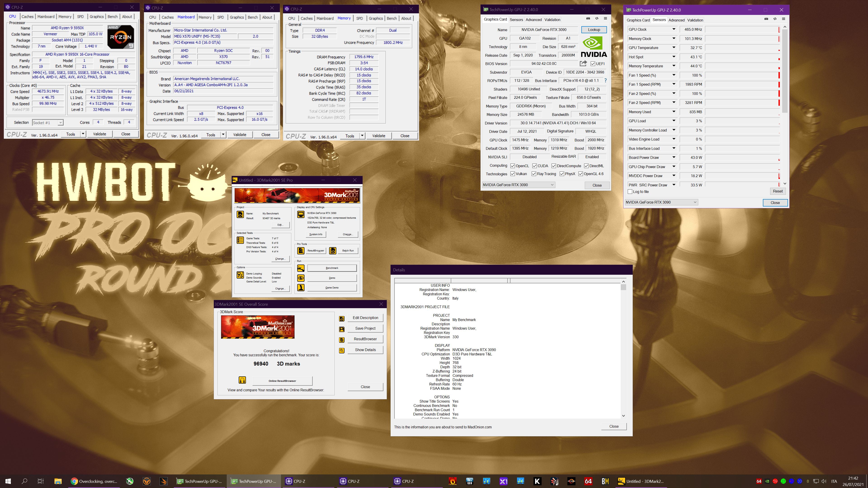Click the BIOS share/export icon in GPU-Z
Image resolution: width=868 pixels, height=488 pixels.
pos(583,63)
